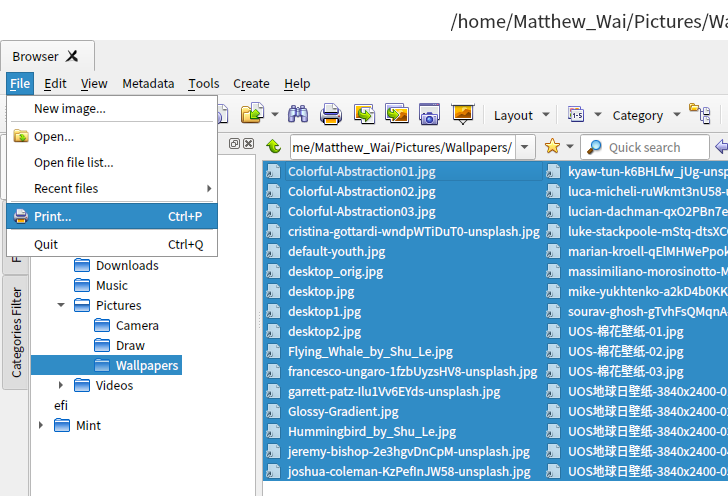Click the magnifier icon in Quick search
This screenshot has width=728, height=496.
pyautogui.click(x=594, y=147)
